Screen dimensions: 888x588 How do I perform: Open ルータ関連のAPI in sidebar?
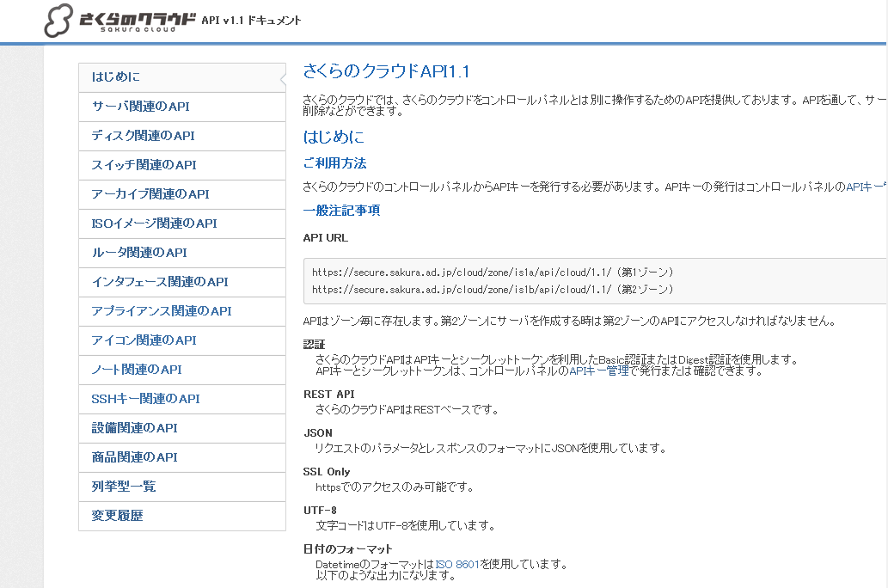138,253
